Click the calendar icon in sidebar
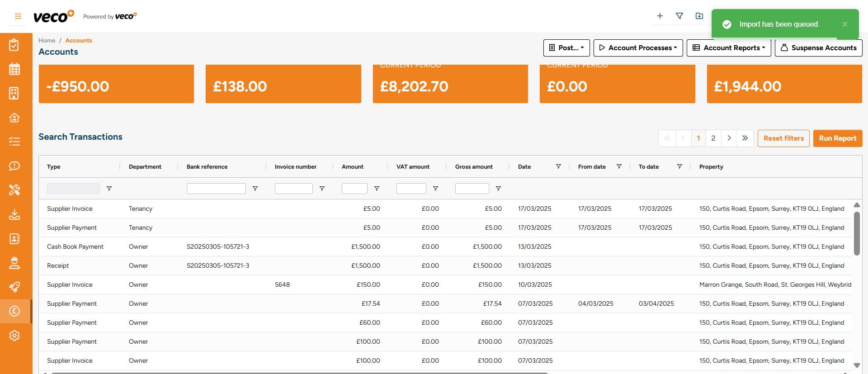868x374 pixels. [x=14, y=69]
